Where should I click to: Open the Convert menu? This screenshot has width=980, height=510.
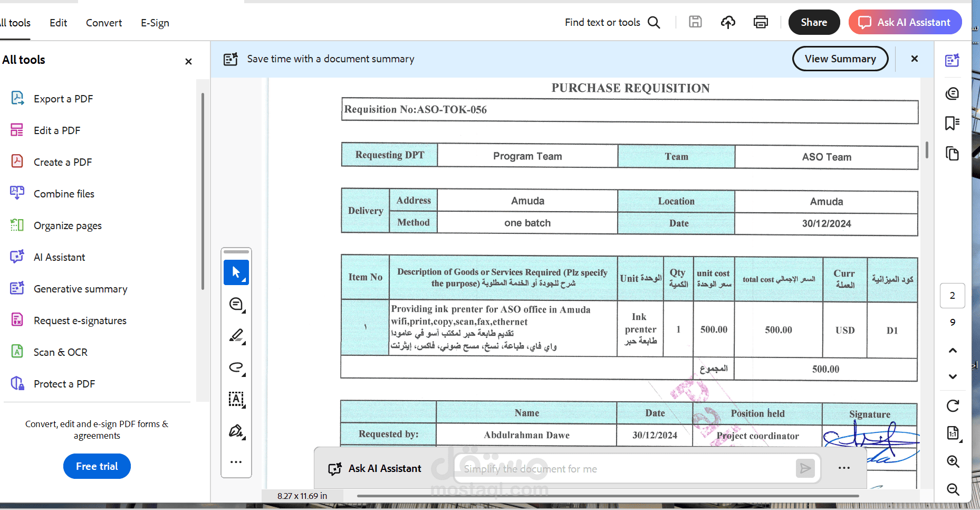pyautogui.click(x=104, y=23)
